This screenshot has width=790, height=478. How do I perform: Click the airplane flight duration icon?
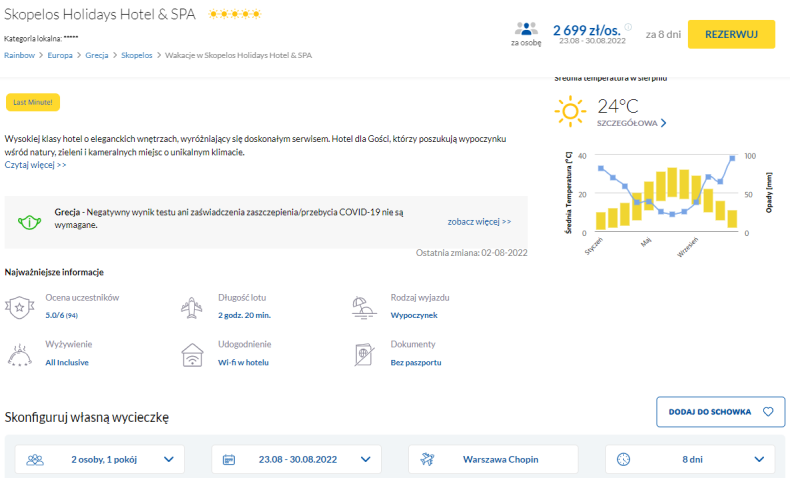(192, 306)
